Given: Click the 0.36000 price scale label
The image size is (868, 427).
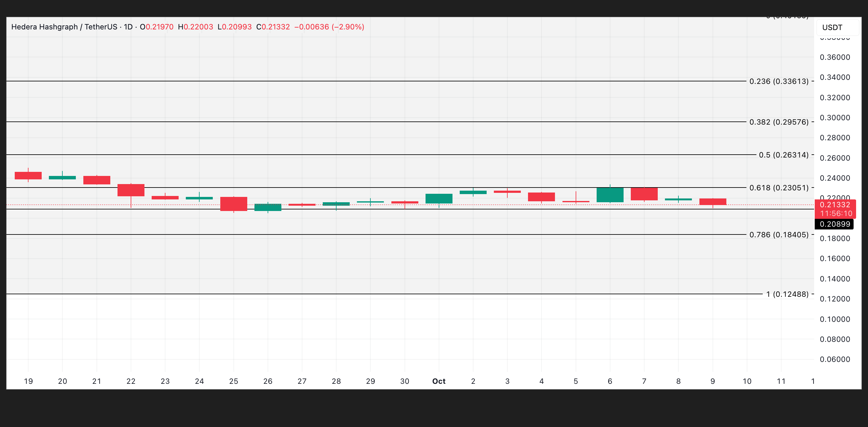Looking at the screenshot, I should [835, 57].
